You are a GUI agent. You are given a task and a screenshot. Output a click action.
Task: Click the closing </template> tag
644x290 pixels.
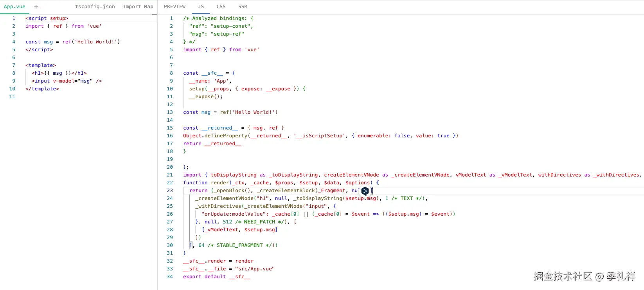point(42,89)
